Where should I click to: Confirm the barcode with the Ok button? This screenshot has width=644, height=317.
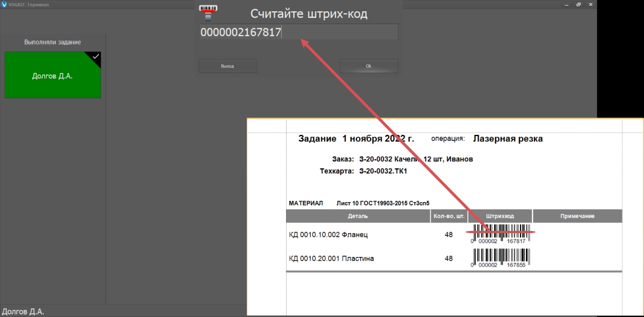pyautogui.click(x=369, y=66)
